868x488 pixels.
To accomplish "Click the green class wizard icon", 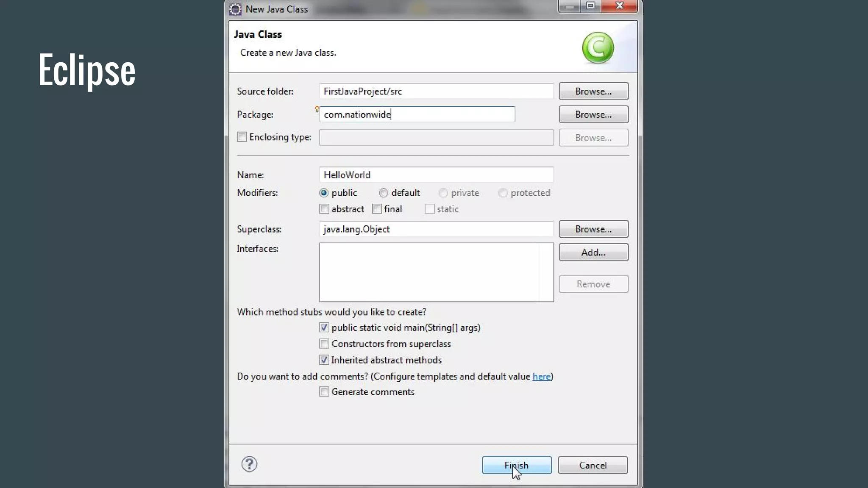I will (598, 47).
